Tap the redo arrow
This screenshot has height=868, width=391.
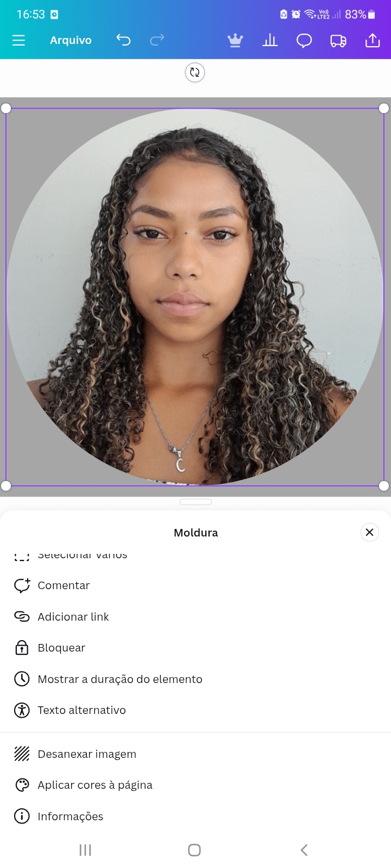tap(157, 40)
